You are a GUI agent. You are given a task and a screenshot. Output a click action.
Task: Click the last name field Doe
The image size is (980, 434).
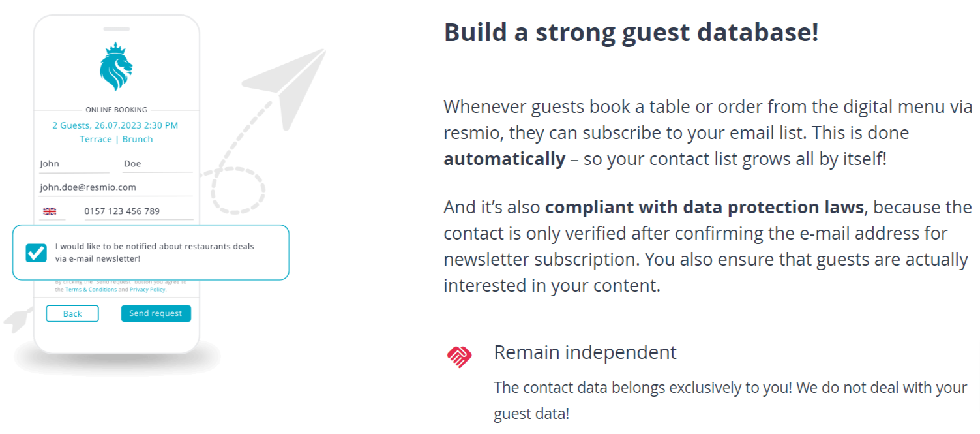(x=158, y=164)
